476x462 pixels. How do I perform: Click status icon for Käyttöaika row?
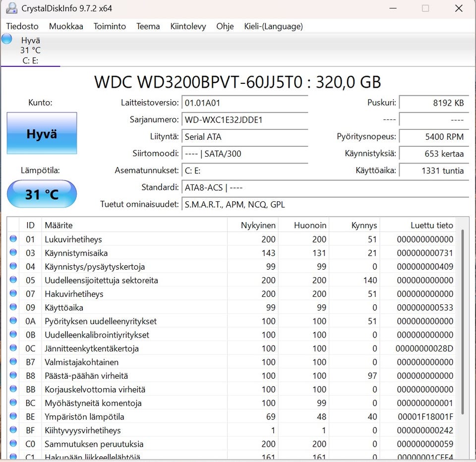13,307
